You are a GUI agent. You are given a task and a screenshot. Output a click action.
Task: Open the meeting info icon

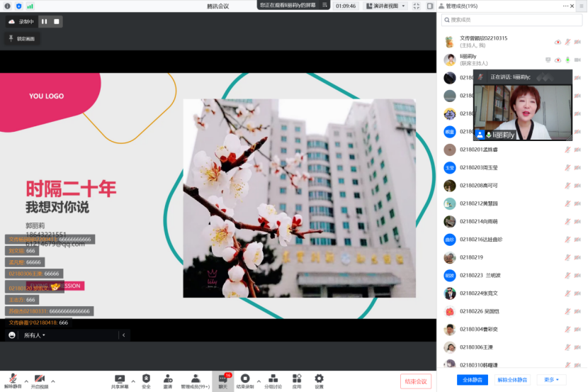coord(8,6)
